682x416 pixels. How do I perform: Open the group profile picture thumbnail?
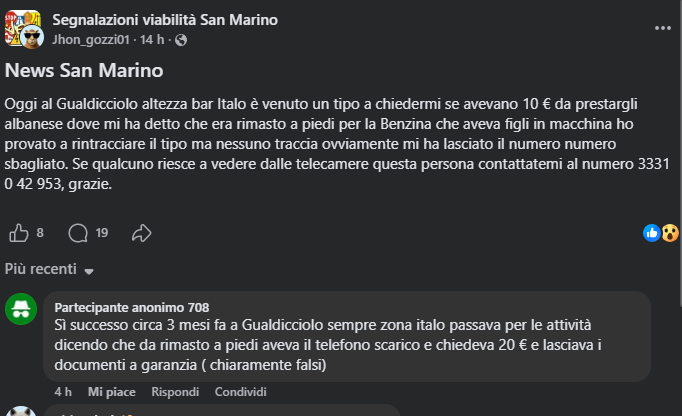coord(24,30)
